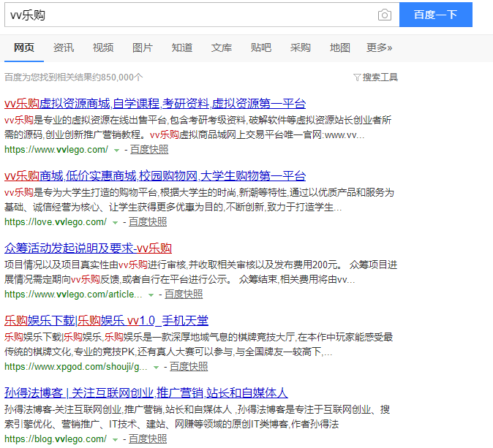Image resolution: width=493 pixels, height=448 pixels.
Task: Click snippet text starting vv乐购是专业的虚拟资源
Action: coord(198,127)
